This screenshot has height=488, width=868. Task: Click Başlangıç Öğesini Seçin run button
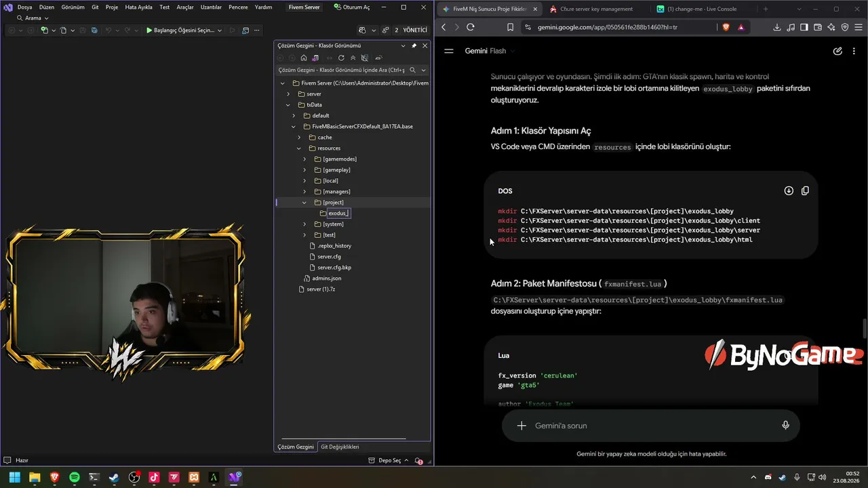click(180, 30)
